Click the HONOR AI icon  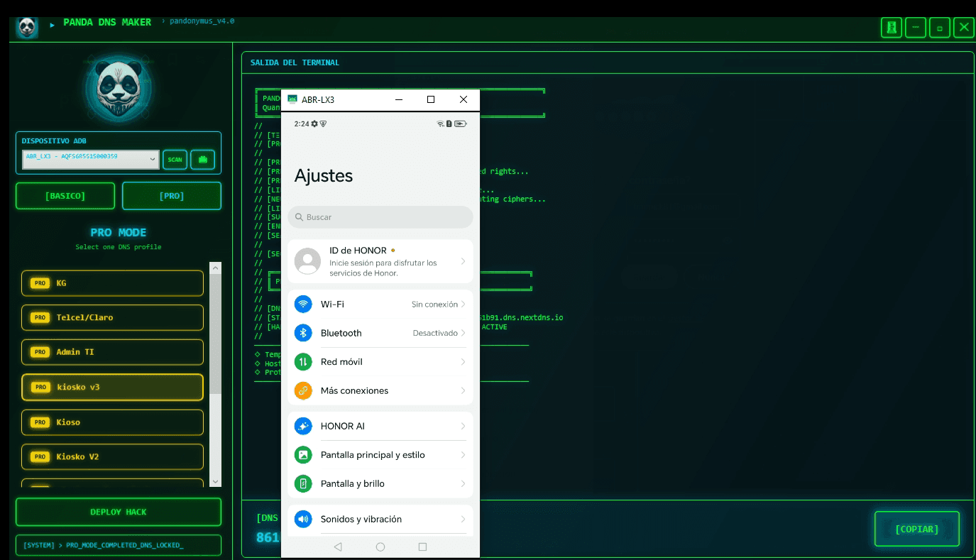pyautogui.click(x=303, y=426)
